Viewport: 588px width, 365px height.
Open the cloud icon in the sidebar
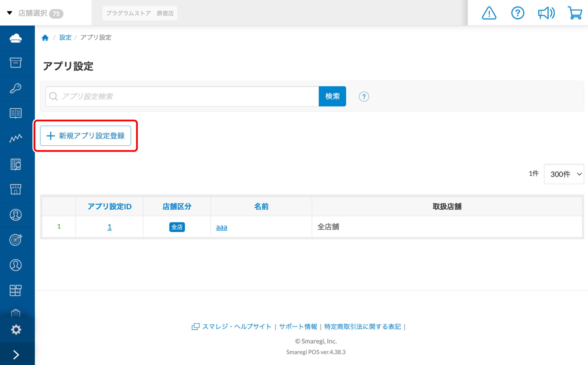click(16, 38)
